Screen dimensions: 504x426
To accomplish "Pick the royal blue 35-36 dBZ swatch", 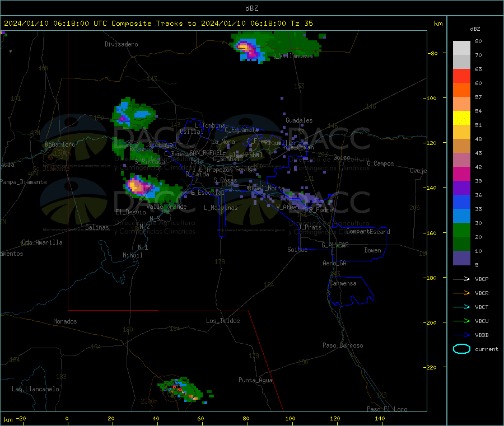I will pyautogui.click(x=461, y=202).
